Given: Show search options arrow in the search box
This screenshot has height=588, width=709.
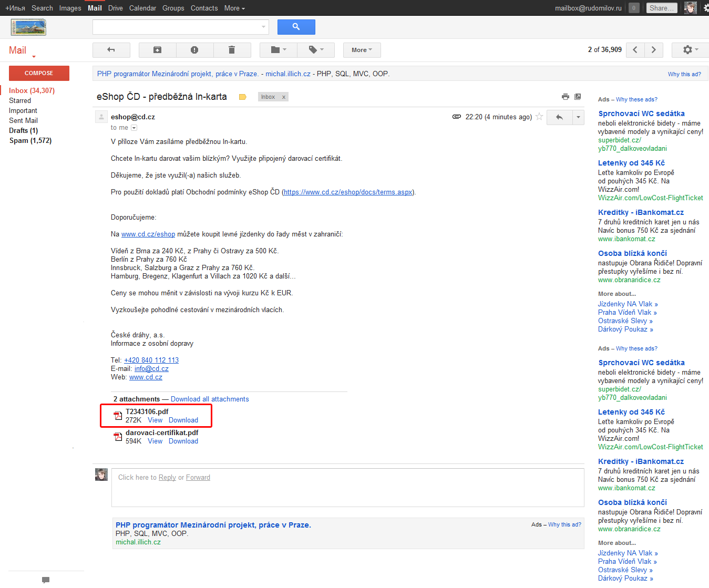Looking at the screenshot, I should tap(263, 27).
